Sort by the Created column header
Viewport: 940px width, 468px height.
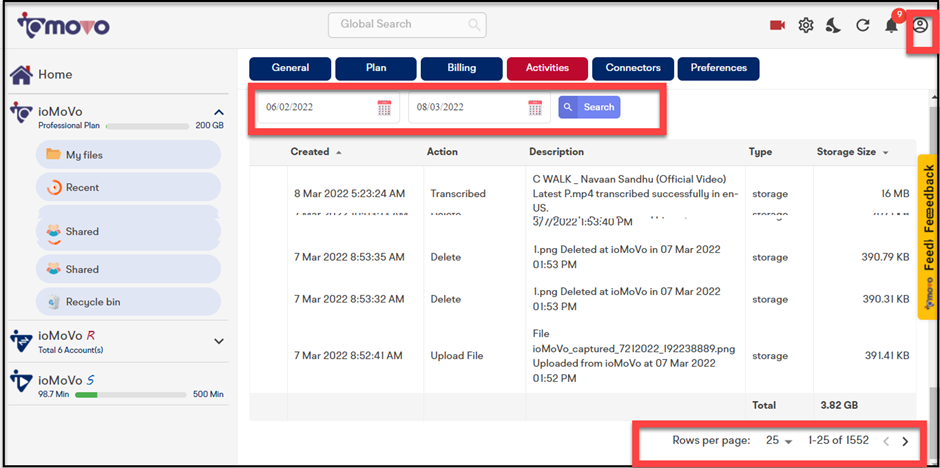click(x=310, y=152)
